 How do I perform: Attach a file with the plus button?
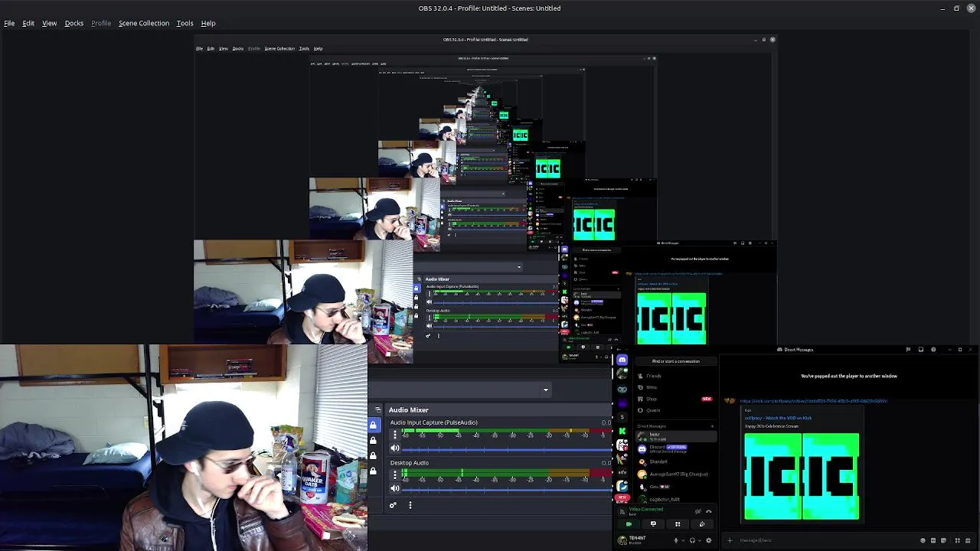[x=730, y=540]
